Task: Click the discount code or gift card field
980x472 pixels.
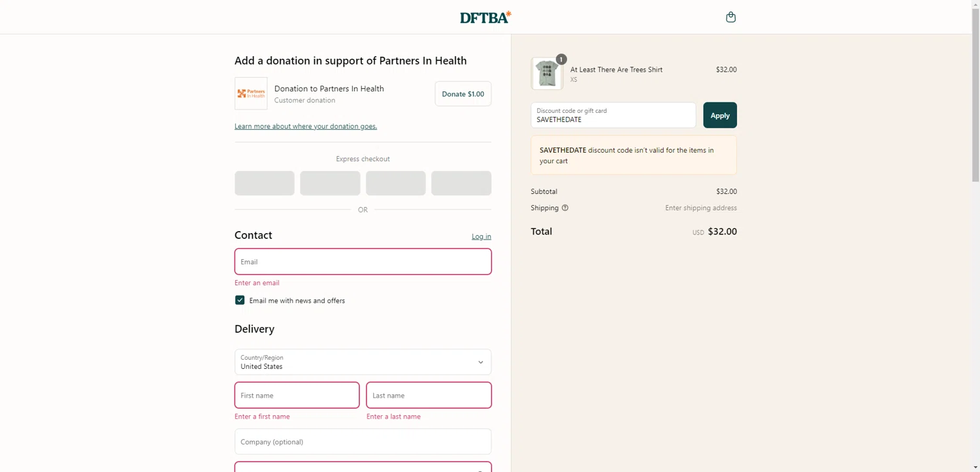Action: (613, 116)
